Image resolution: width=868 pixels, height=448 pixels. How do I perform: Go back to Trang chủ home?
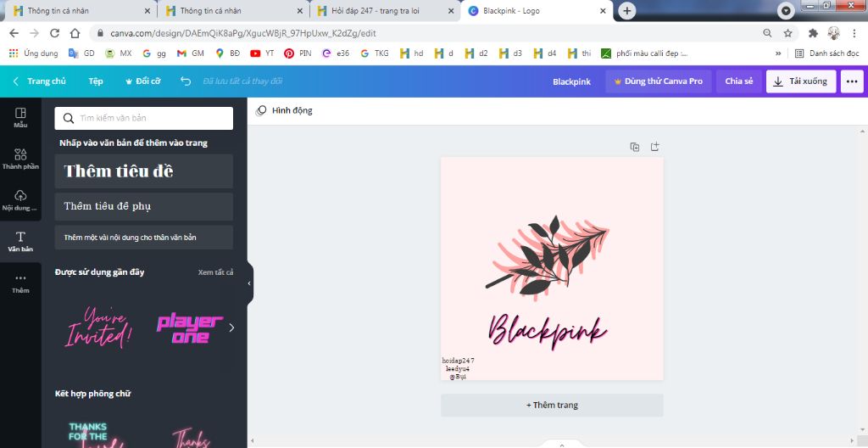39,81
